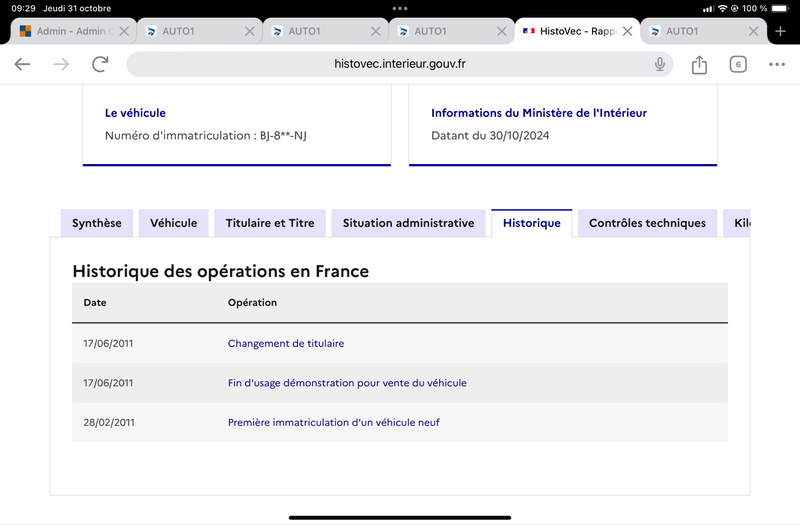This screenshot has height=525, width=800.
Task: Tap the microphone icon in address bar
Action: [x=660, y=64]
